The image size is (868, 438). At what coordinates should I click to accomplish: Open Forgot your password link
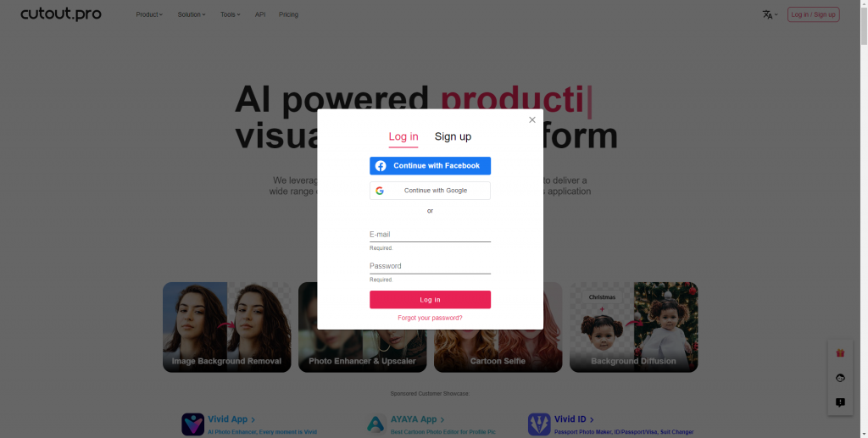click(x=430, y=318)
